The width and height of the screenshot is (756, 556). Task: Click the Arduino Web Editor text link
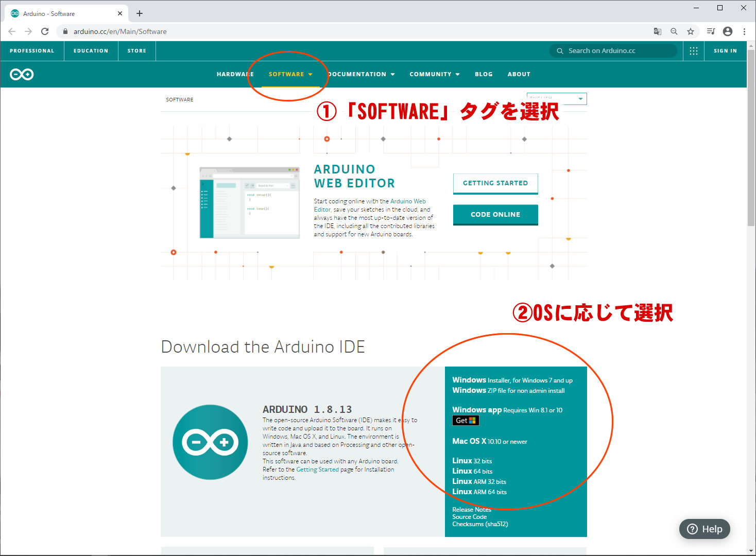(x=370, y=205)
